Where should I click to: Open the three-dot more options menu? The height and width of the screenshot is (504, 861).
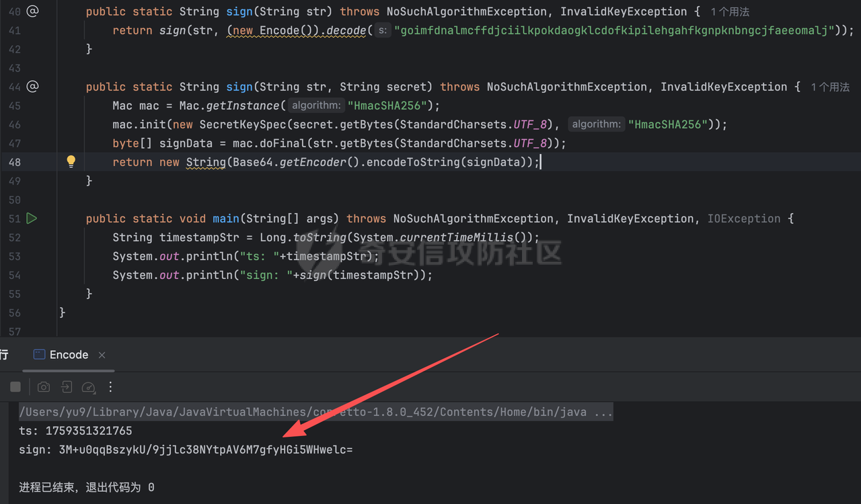click(111, 387)
